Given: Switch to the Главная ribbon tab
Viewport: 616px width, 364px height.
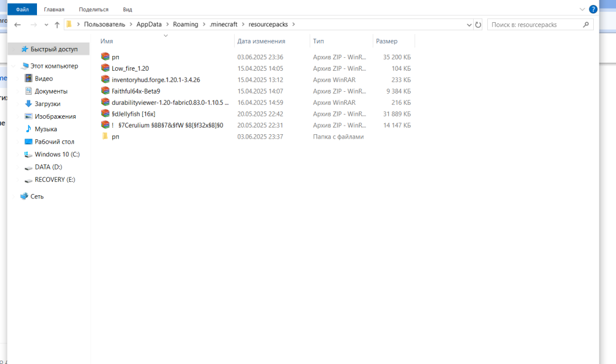Looking at the screenshot, I should (54, 9).
